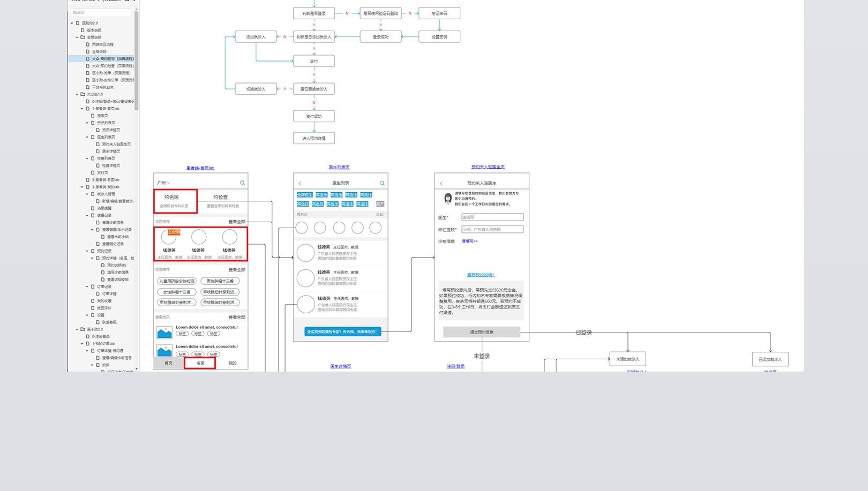The image size is (868, 491).
Task: Click 查看全部 beside 名医推荐
Action: click(237, 222)
